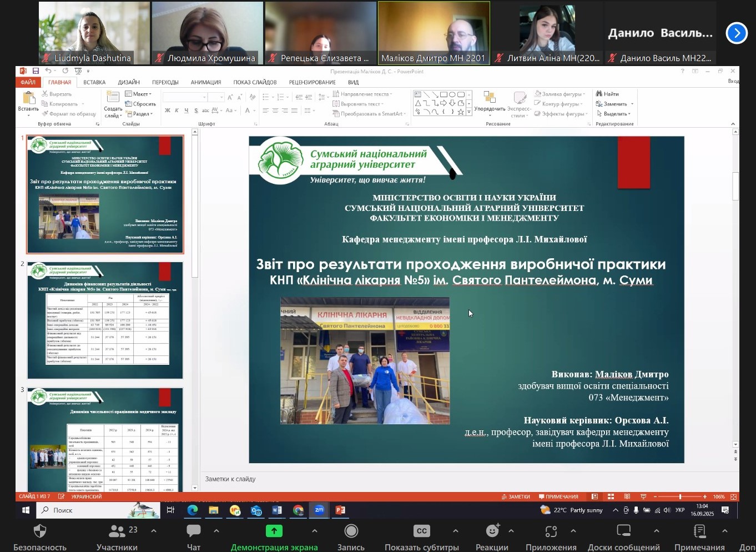
Task: Switch to the ПОКАЗ СЛАЙДОВ tab
Action: pos(255,82)
